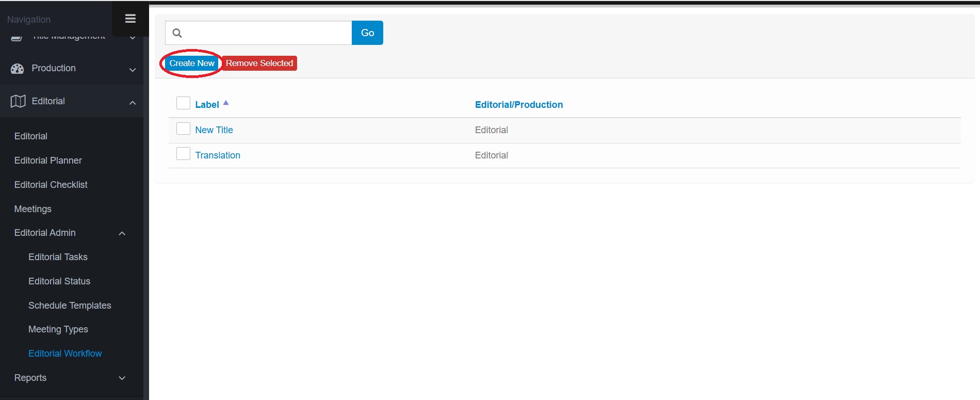Screen dimensions: 980x400
Task: Click the Production palette icon
Action: point(18,69)
